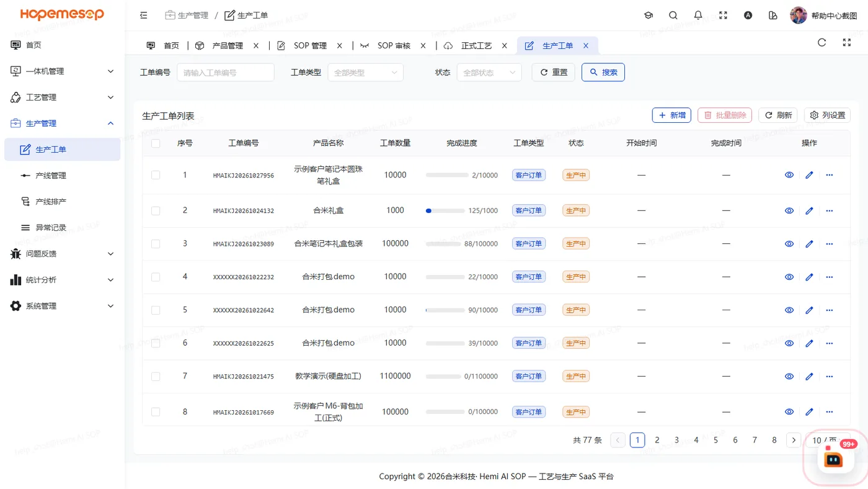Check the box for row 3
The width and height of the screenshot is (868, 489).
(x=156, y=244)
